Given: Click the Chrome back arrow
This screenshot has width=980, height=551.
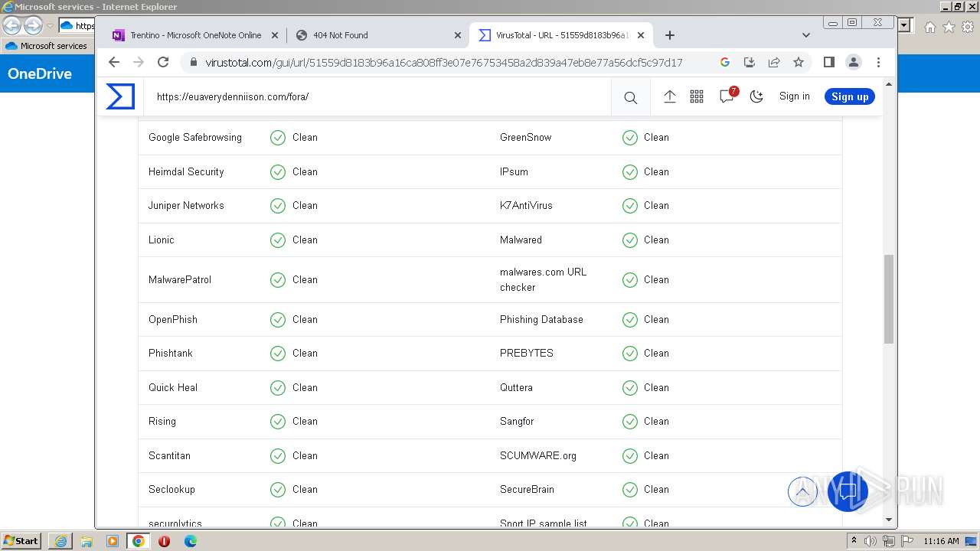Looking at the screenshot, I should coord(114,62).
